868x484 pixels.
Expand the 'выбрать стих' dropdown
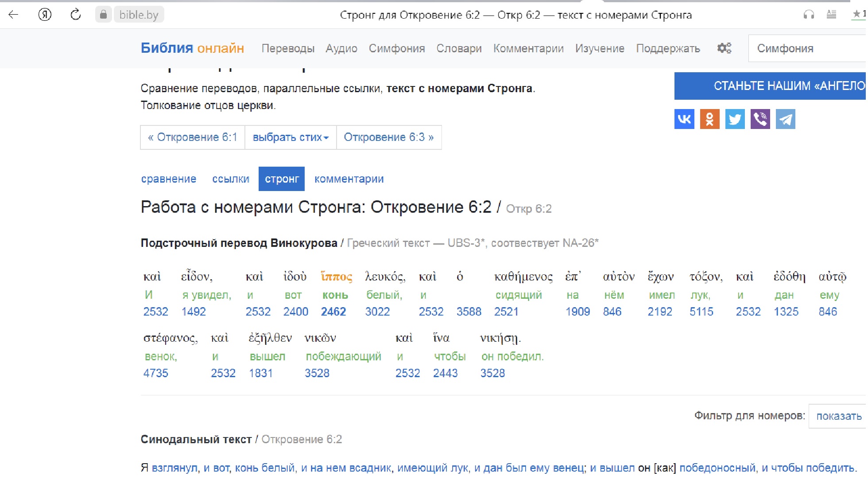(x=291, y=137)
